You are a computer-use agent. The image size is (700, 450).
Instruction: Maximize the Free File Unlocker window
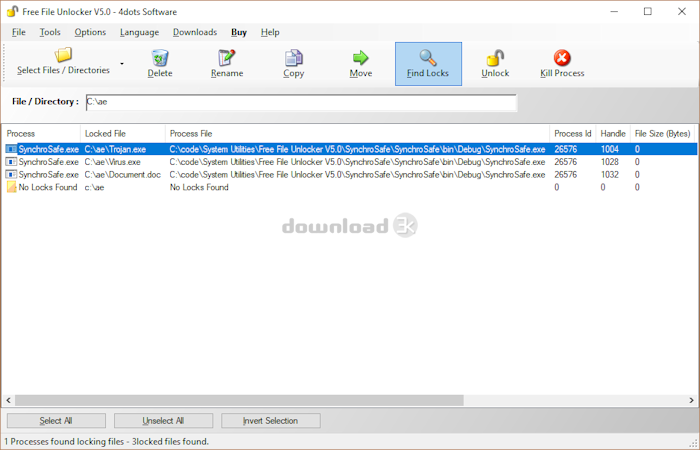point(648,11)
